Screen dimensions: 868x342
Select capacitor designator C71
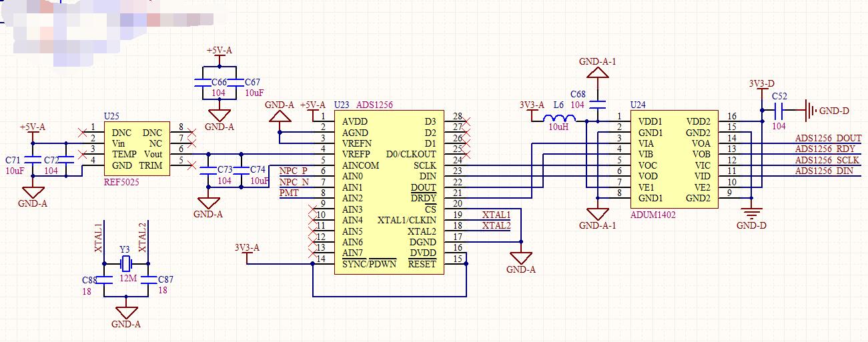[13, 161]
